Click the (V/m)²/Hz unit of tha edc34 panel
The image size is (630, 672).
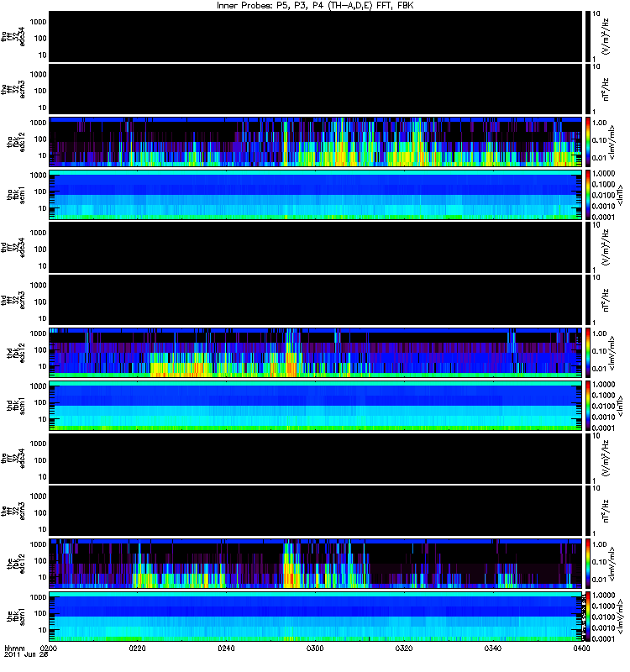coord(606,36)
